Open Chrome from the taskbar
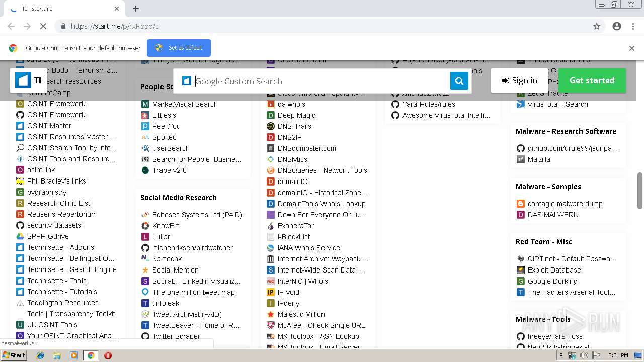 91,355
